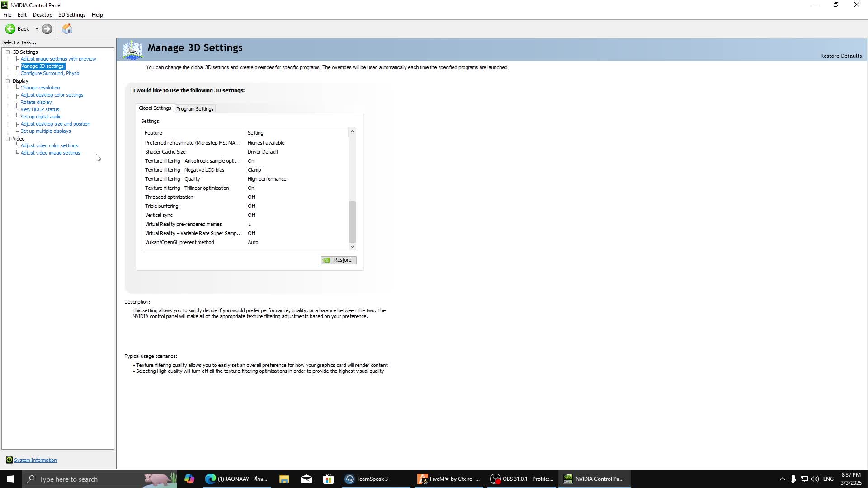Open Mail app from taskbar

[306, 479]
